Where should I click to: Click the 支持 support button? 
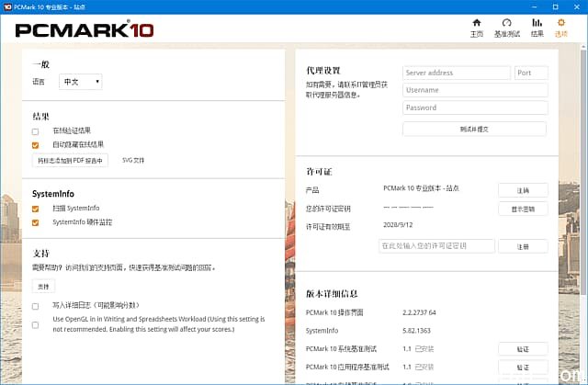[x=43, y=287]
